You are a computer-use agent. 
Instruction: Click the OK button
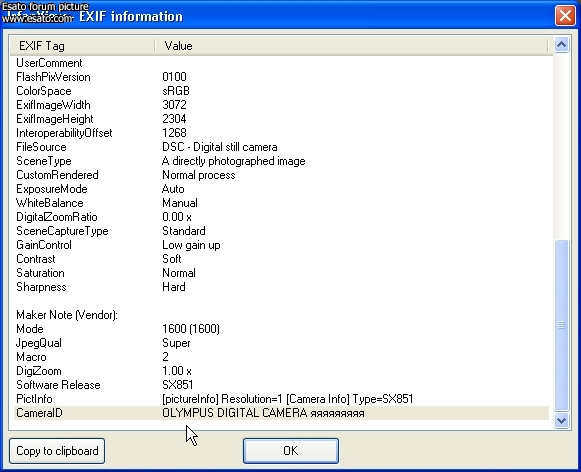[x=291, y=451]
